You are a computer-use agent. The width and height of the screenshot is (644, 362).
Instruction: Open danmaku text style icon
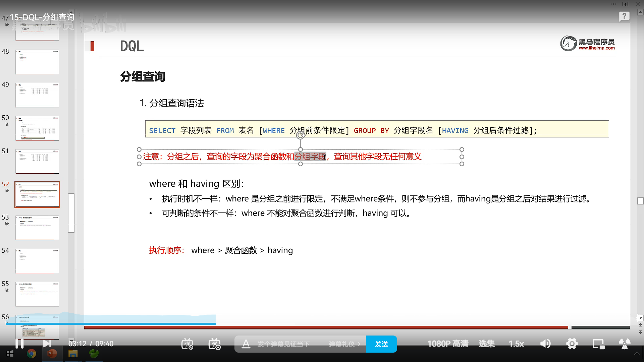(x=246, y=344)
